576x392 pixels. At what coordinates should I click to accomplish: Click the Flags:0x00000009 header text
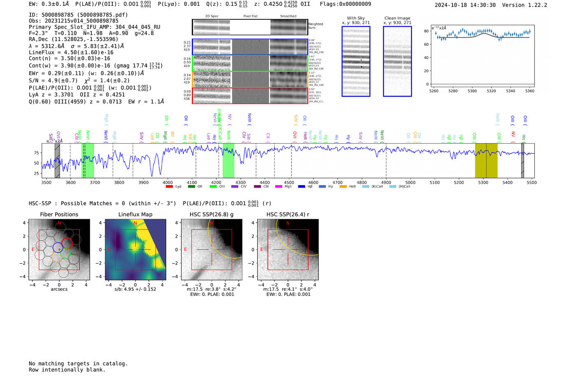tap(345, 4)
